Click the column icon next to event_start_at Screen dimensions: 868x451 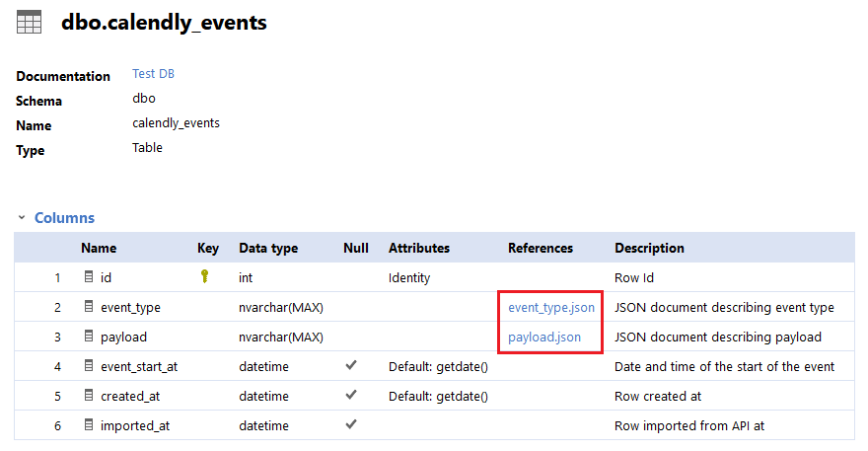89,366
